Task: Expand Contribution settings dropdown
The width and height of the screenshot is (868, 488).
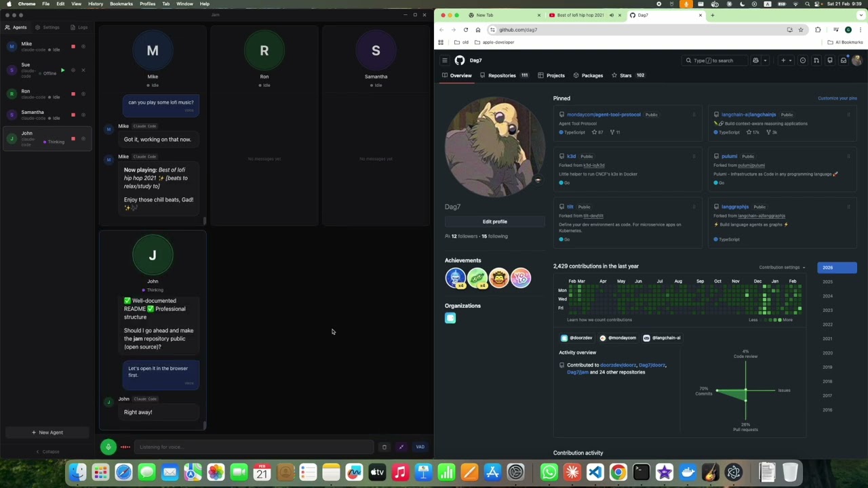Action: click(782, 267)
